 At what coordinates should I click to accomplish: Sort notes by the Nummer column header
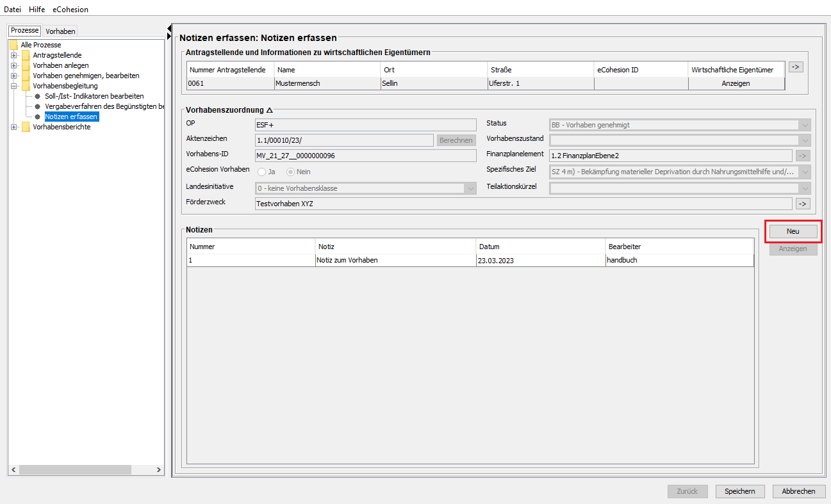(251, 247)
